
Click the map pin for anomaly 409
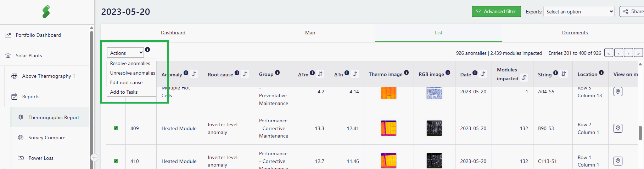click(618, 128)
